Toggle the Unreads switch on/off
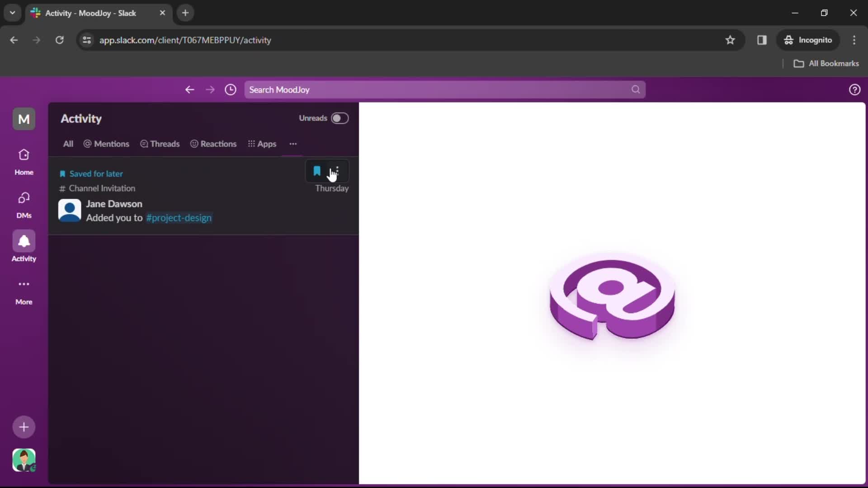The image size is (868, 488). [339, 118]
